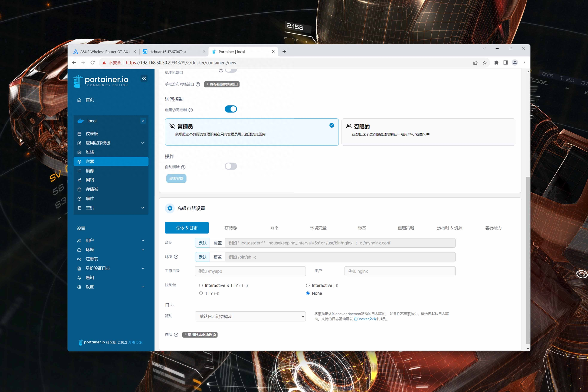Enable the 自动删除 auto-remove switch
588x392 pixels.
[231, 166]
